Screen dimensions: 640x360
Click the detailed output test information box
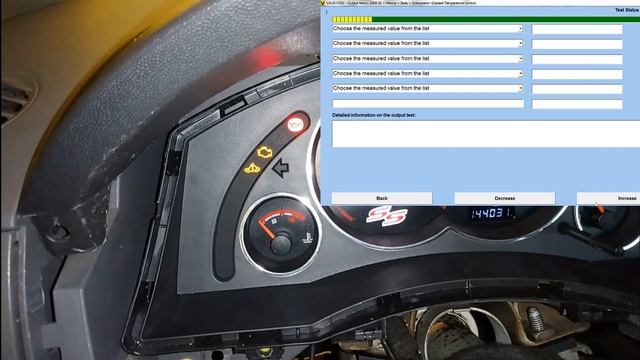click(486, 134)
